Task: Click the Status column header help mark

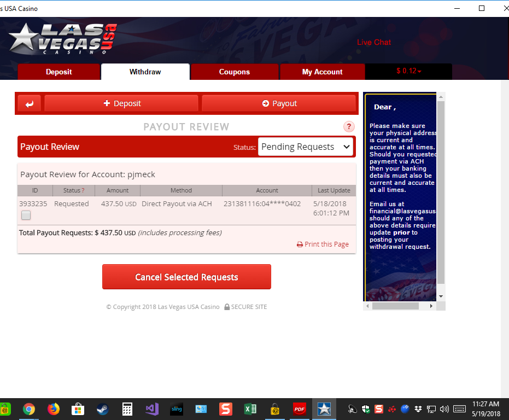Action: 83,191
